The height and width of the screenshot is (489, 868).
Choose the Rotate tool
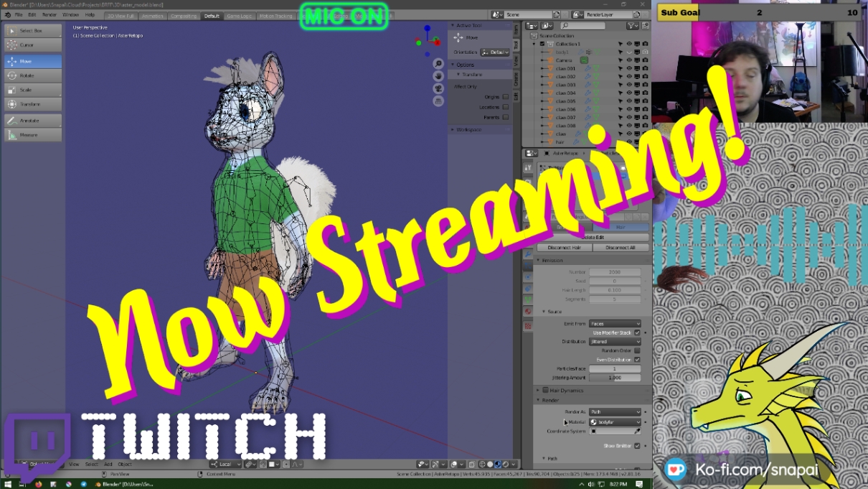click(33, 76)
